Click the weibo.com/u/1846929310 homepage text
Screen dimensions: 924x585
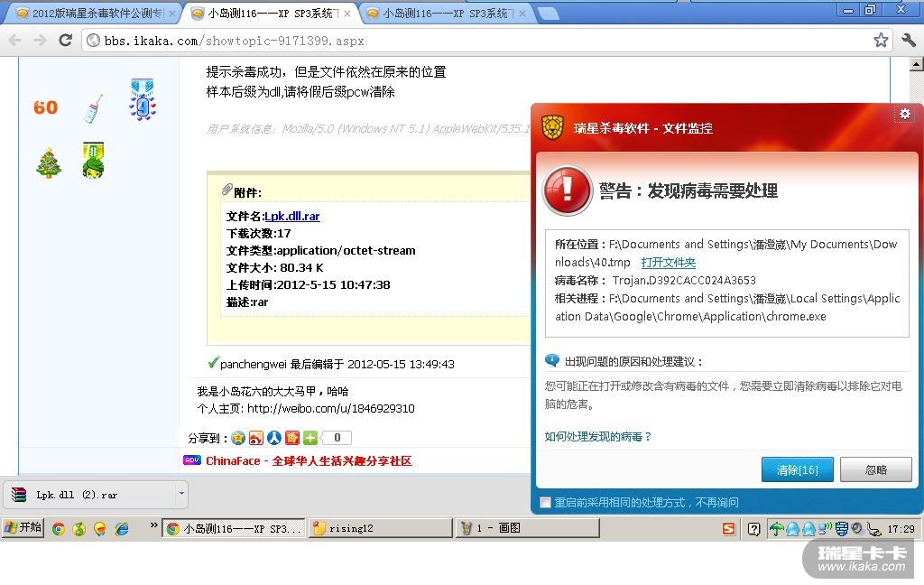click(x=330, y=409)
